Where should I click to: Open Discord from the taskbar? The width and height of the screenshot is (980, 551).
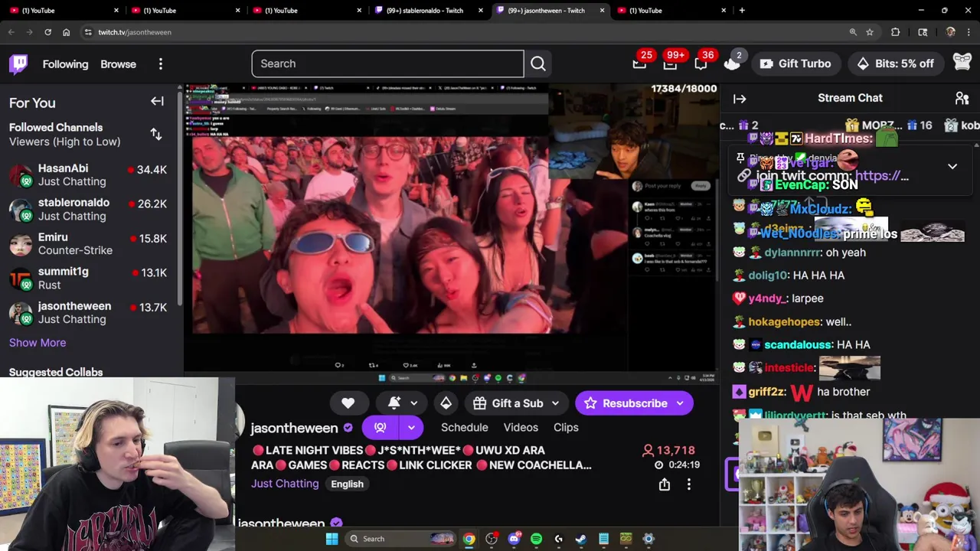[x=514, y=539]
